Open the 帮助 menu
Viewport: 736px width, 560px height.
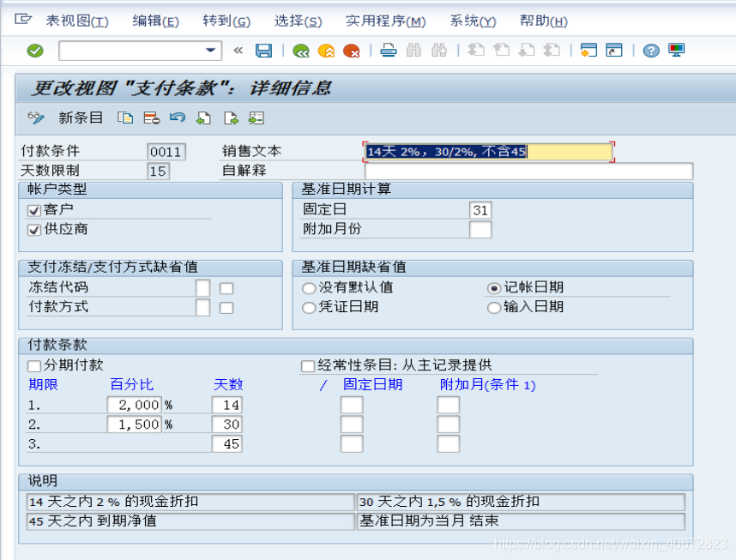click(x=544, y=21)
